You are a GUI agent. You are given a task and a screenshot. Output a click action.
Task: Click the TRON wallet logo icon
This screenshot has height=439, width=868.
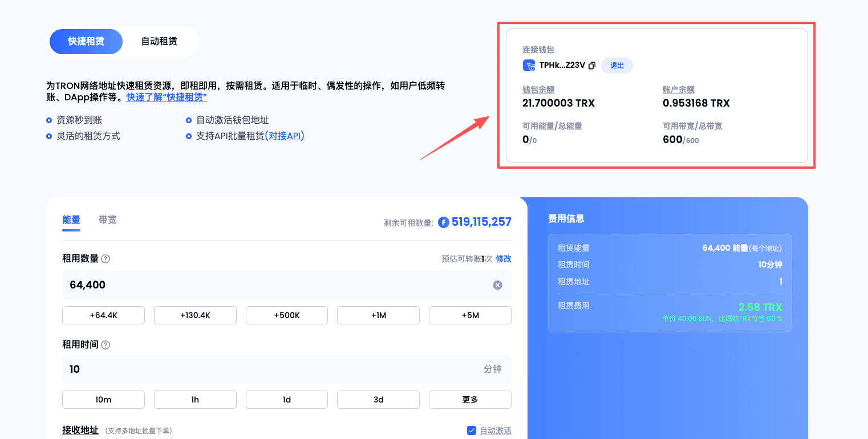click(x=529, y=66)
